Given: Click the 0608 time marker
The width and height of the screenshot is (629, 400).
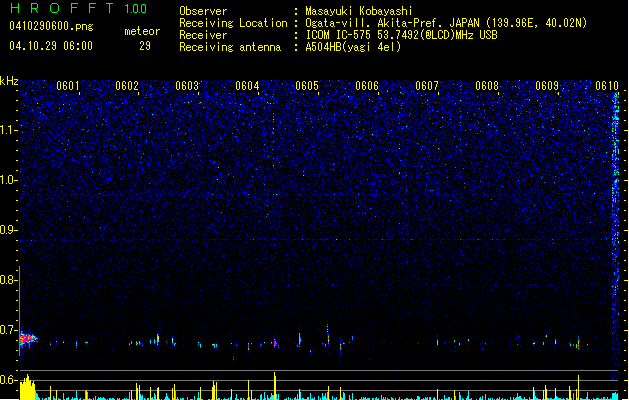Looking at the screenshot, I should tap(487, 86).
